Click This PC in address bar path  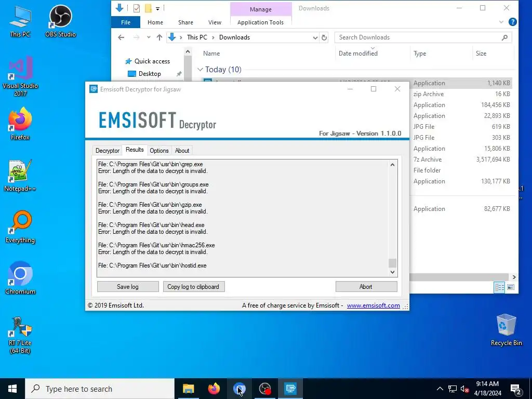coord(197,37)
